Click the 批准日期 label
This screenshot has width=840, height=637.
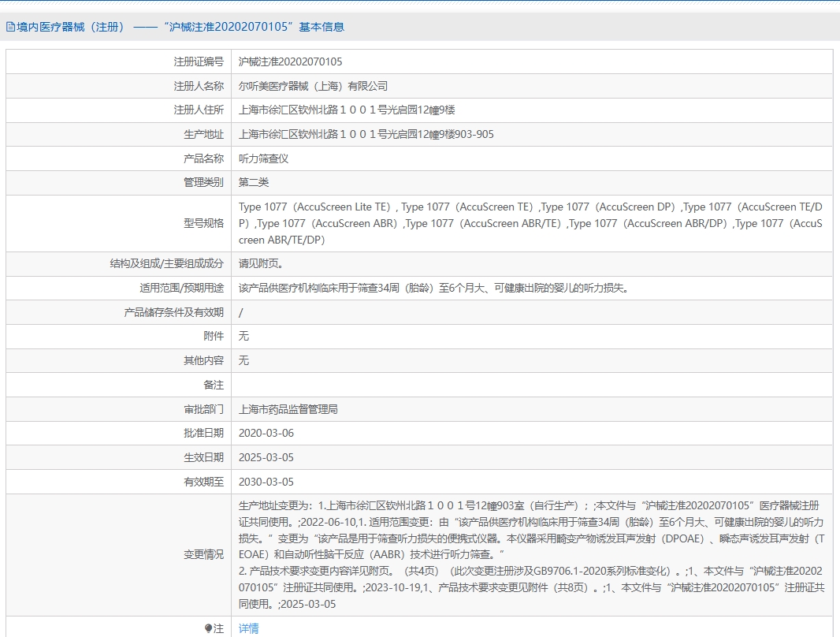coord(203,433)
